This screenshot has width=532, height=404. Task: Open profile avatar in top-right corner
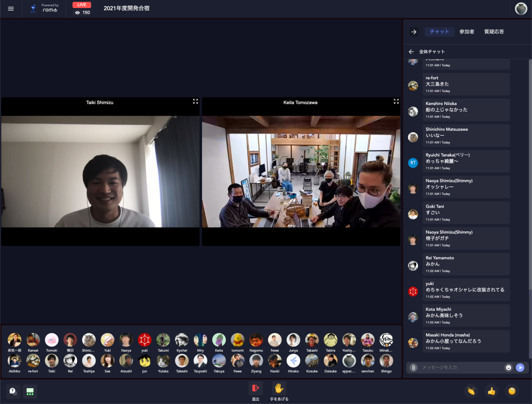(x=521, y=8)
